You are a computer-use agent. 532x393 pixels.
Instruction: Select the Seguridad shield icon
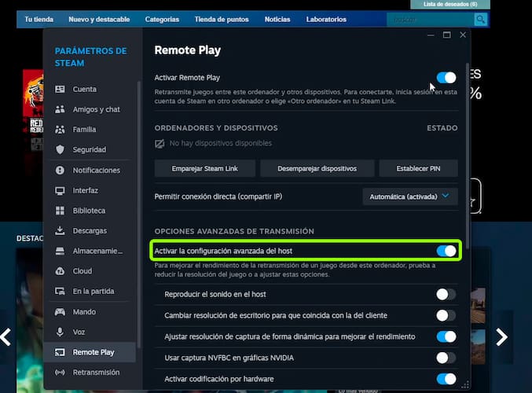[60, 149]
